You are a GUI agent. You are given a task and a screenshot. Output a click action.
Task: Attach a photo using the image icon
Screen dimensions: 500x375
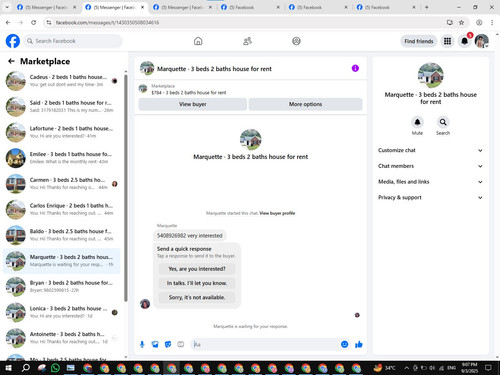click(x=155, y=344)
